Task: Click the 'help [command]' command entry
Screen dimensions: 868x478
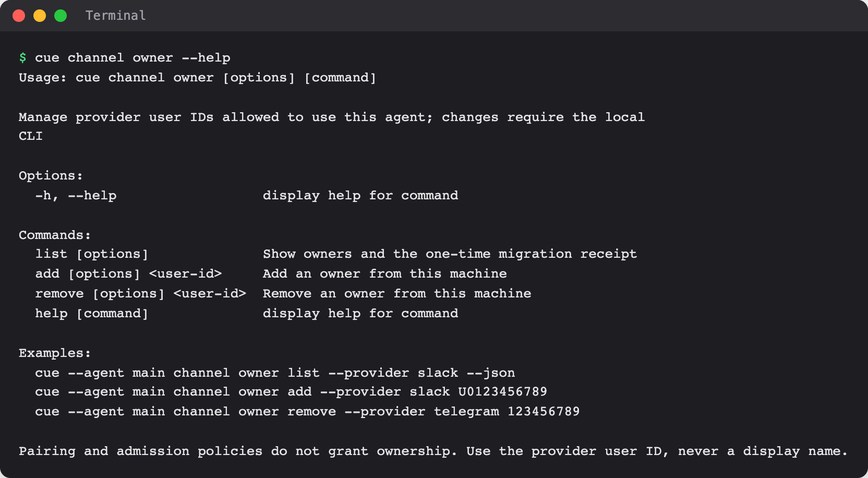Action: pos(92,314)
